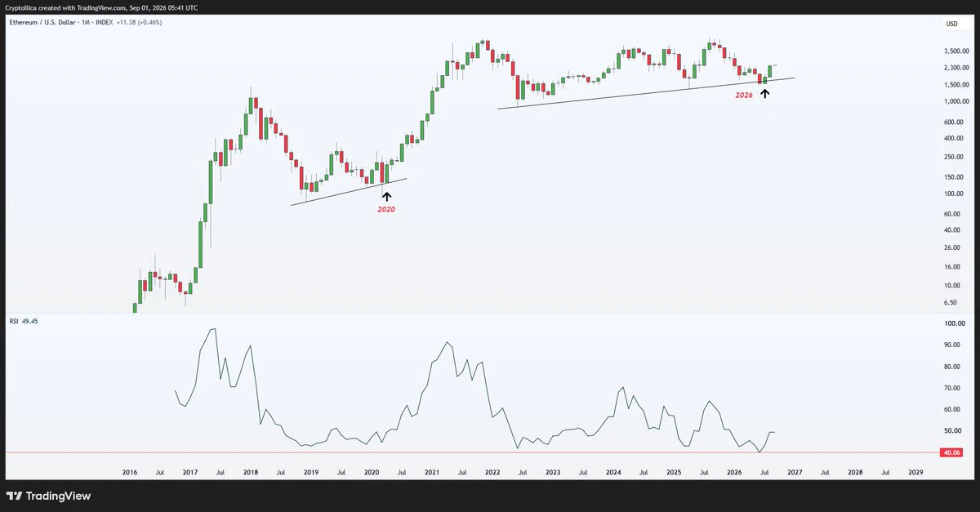This screenshot has width=980, height=512.
Task: Click the RSI 49.45 indicator legend
Action: tap(24, 321)
